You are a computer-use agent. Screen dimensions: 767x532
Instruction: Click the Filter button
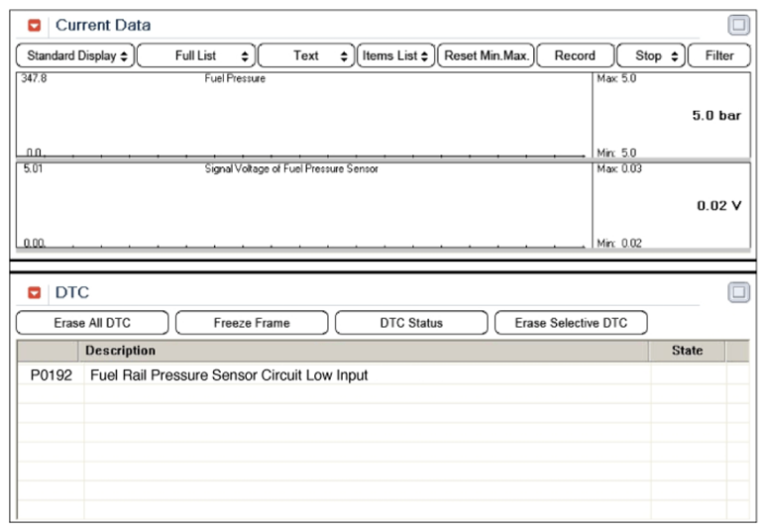719,56
